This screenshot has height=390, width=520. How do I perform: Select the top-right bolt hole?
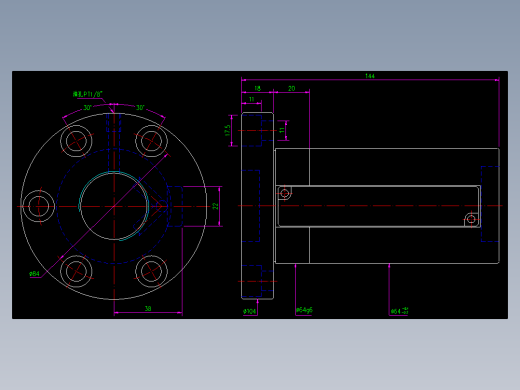click(x=151, y=141)
